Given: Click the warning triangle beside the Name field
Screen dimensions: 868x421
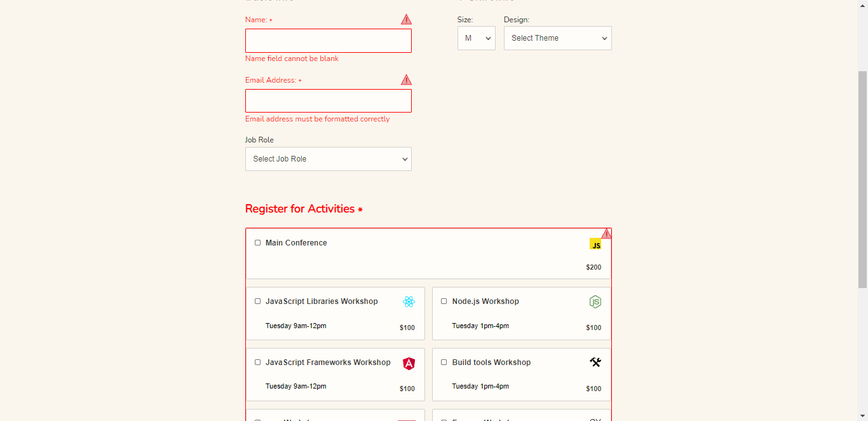Looking at the screenshot, I should (406, 19).
